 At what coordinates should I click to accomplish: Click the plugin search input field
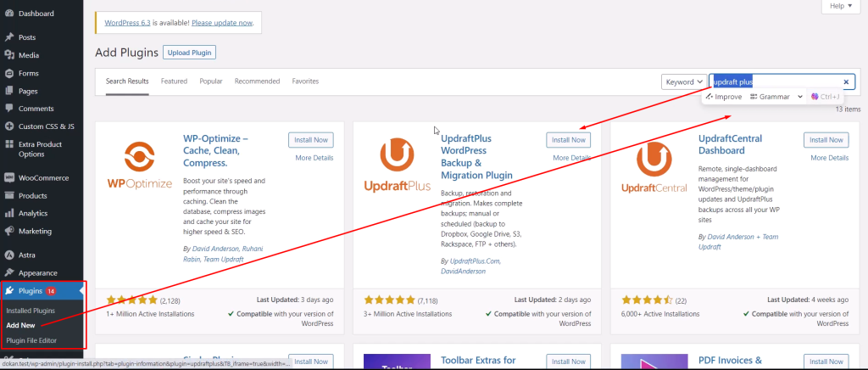click(782, 82)
